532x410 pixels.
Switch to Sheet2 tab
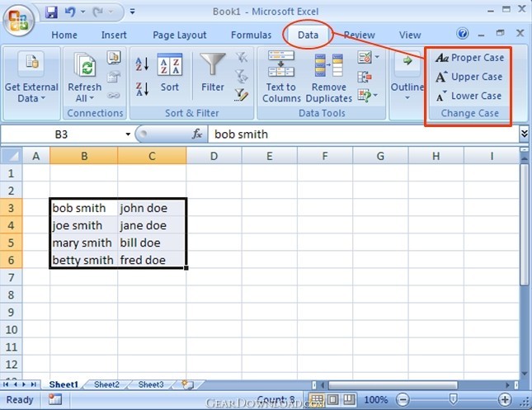pyautogui.click(x=106, y=384)
